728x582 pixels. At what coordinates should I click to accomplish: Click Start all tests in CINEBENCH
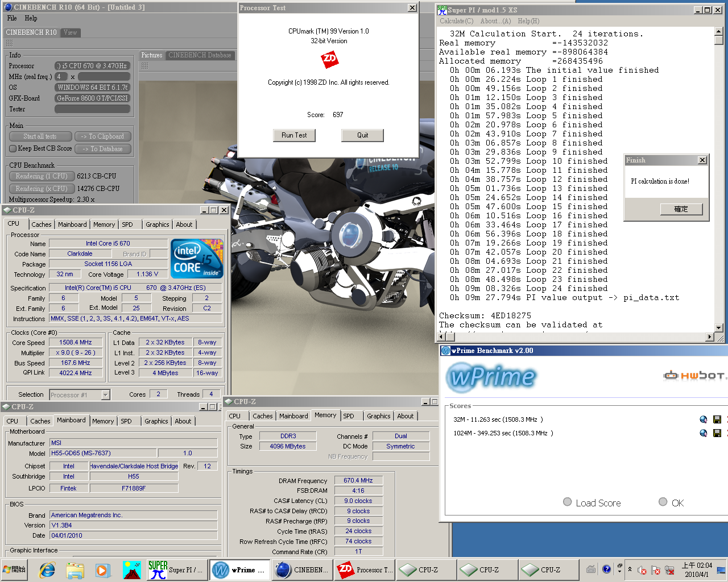(40, 136)
